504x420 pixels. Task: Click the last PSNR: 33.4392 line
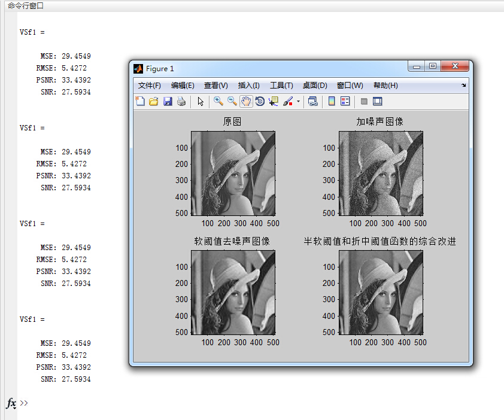pos(63,367)
